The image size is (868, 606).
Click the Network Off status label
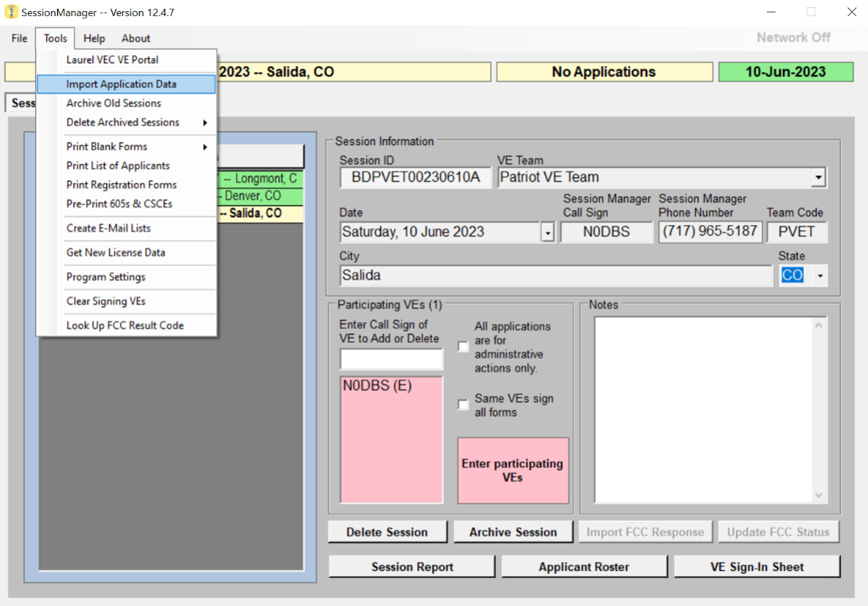pos(793,37)
